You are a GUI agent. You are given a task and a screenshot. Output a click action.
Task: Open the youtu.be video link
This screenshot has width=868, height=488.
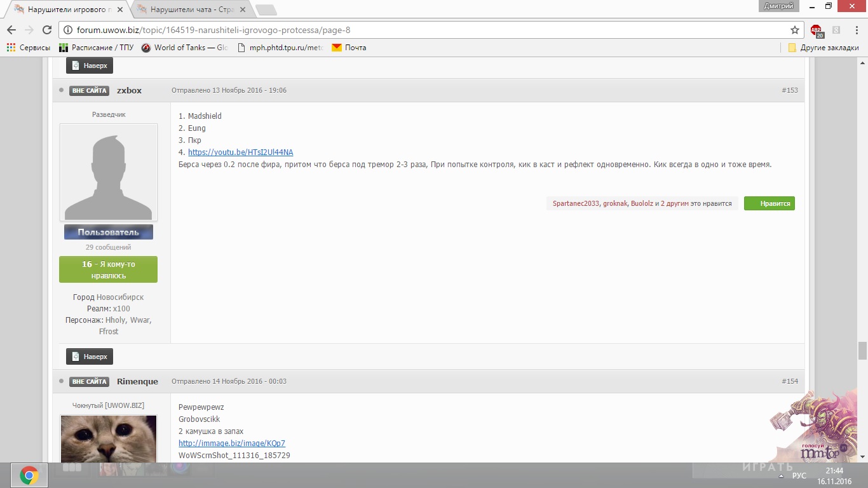[240, 152]
